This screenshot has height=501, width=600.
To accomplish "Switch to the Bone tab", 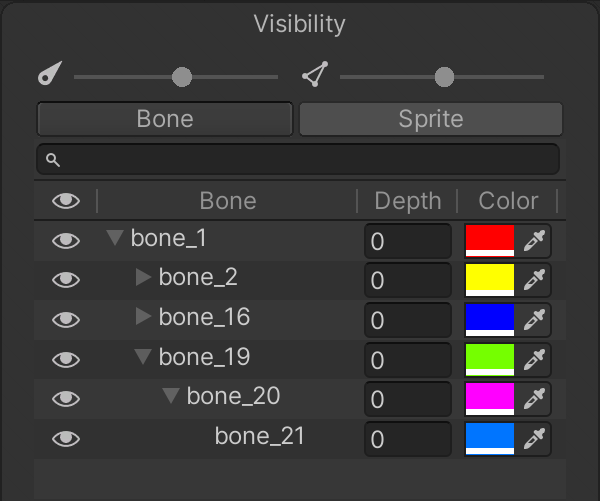I will click(x=165, y=119).
